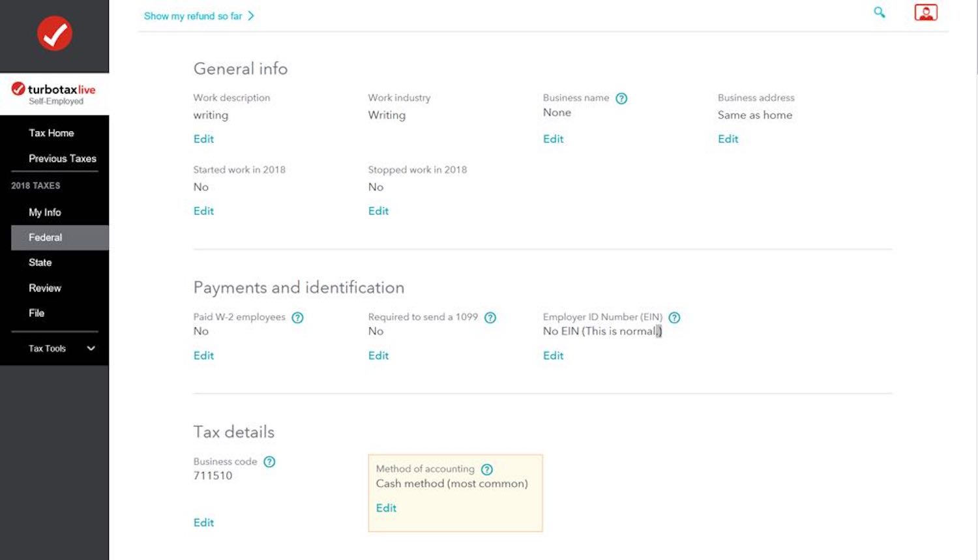978x560 pixels.
Task: Go to Tax Home in sidebar
Action: click(x=52, y=133)
